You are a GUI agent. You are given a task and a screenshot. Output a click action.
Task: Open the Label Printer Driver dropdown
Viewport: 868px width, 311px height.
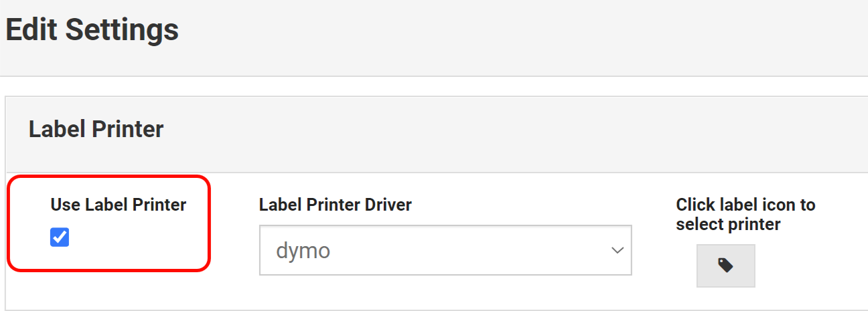point(445,251)
